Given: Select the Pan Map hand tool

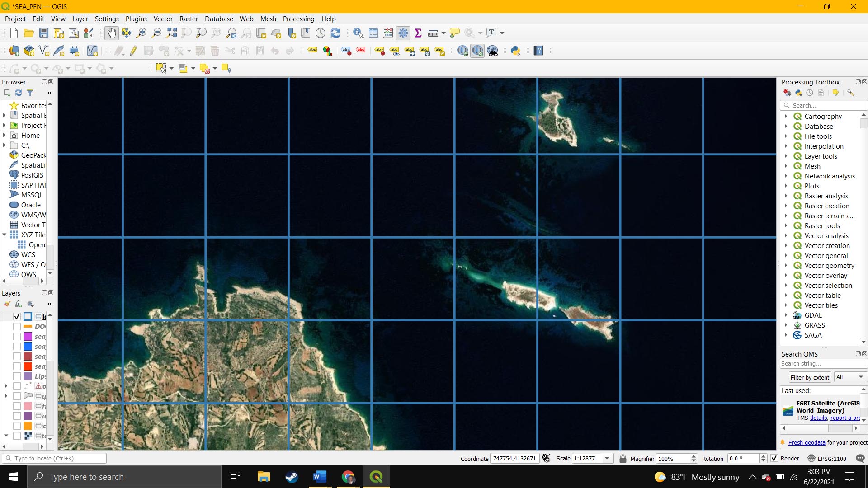Looking at the screenshot, I should click(111, 33).
